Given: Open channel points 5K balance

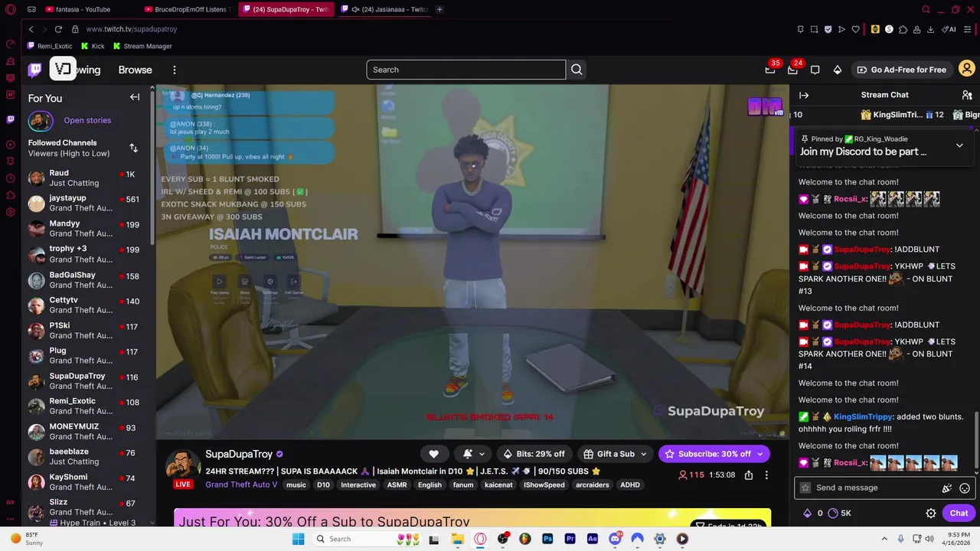Looking at the screenshot, I should click(x=840, y=514).
